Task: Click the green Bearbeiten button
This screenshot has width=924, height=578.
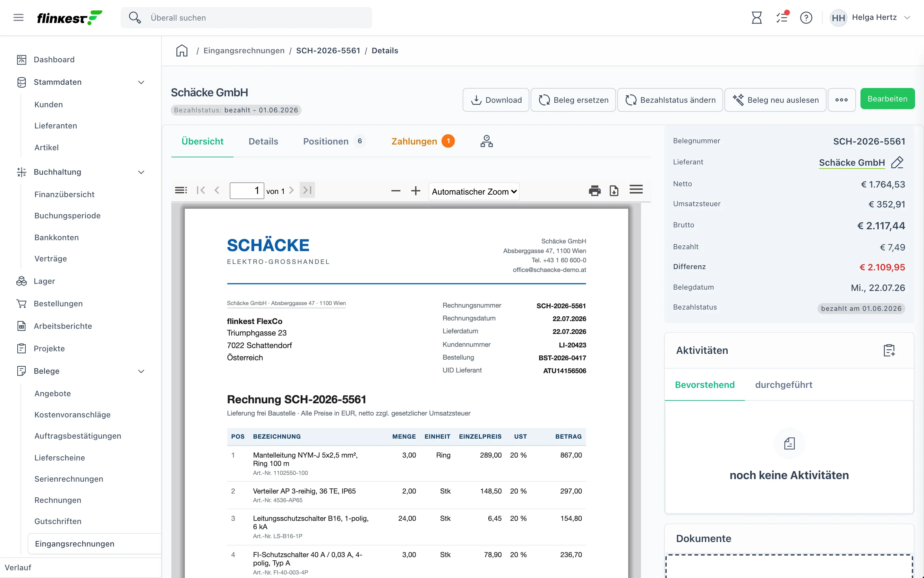Action: 887,99
